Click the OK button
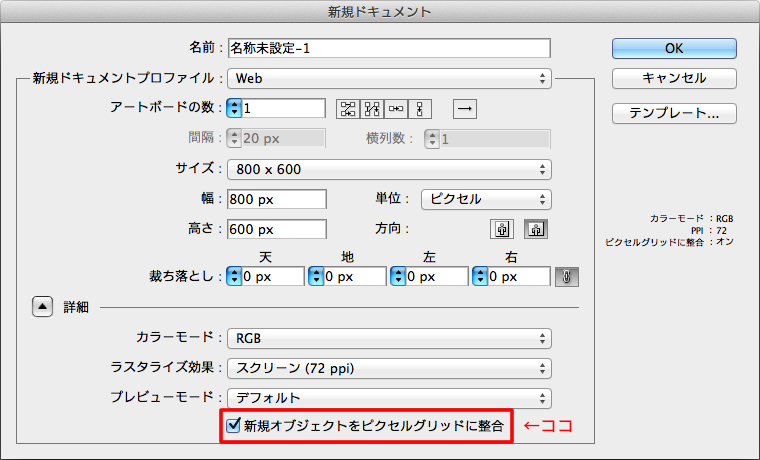760x460 pixels. (x=674, y=48)
